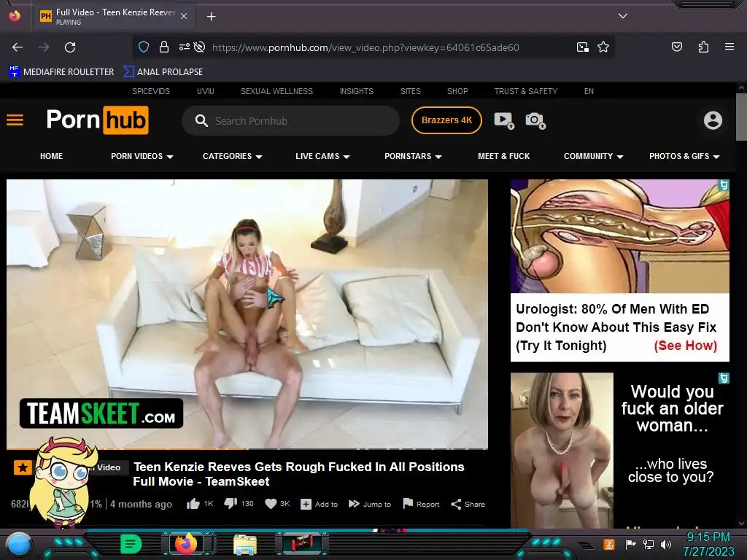Image resolution: width=747 pixels, height=560 pixels.
Task: Show site security info via lock icon
Action: click(x=164, y=47)
